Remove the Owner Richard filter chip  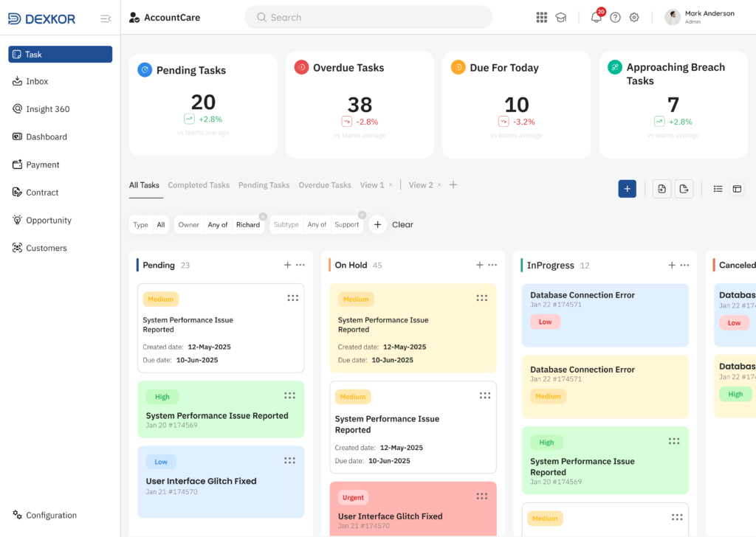pos(263,216)
